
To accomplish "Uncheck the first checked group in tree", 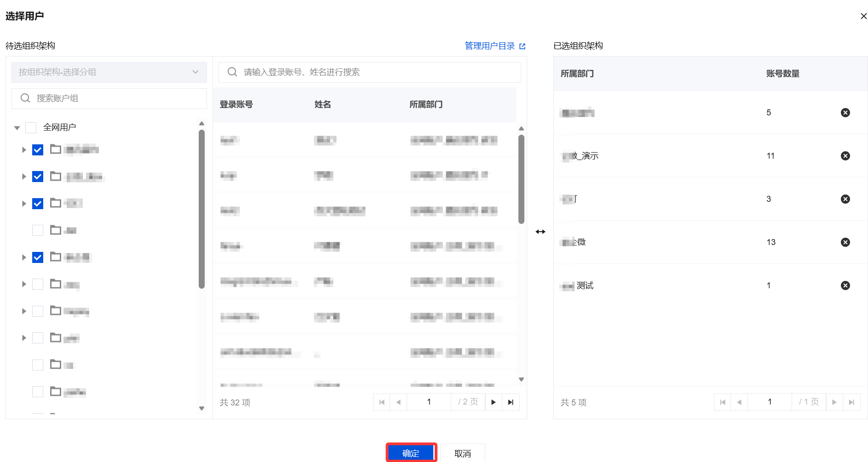I will pos(38,150).
